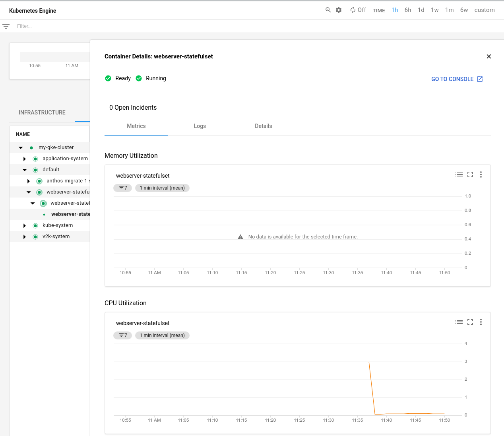Click the filter list icon beside Filter field

point(6,26)
